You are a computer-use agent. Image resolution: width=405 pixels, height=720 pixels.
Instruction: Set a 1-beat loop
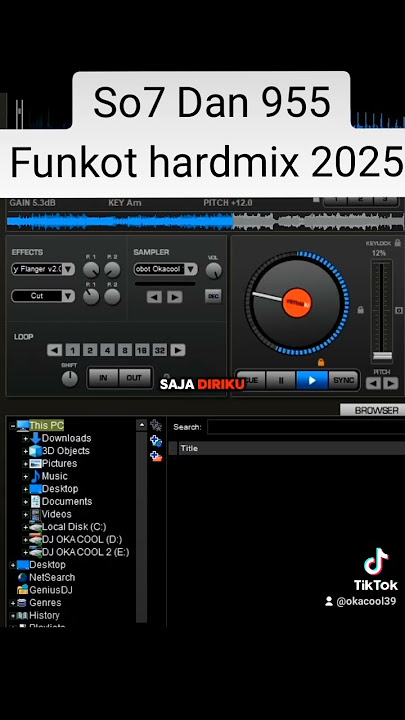click(73, 350)
